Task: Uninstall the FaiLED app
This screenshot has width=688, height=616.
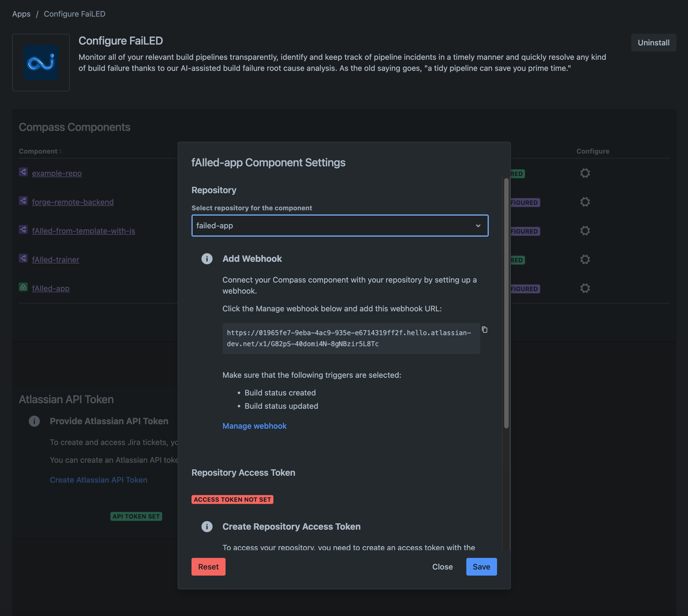Action: 653,43
